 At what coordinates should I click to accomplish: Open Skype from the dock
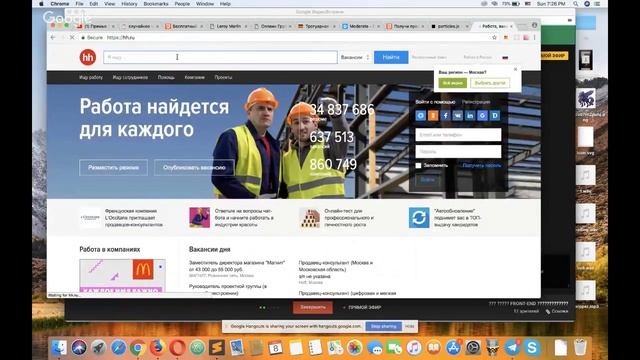[532, 348]
